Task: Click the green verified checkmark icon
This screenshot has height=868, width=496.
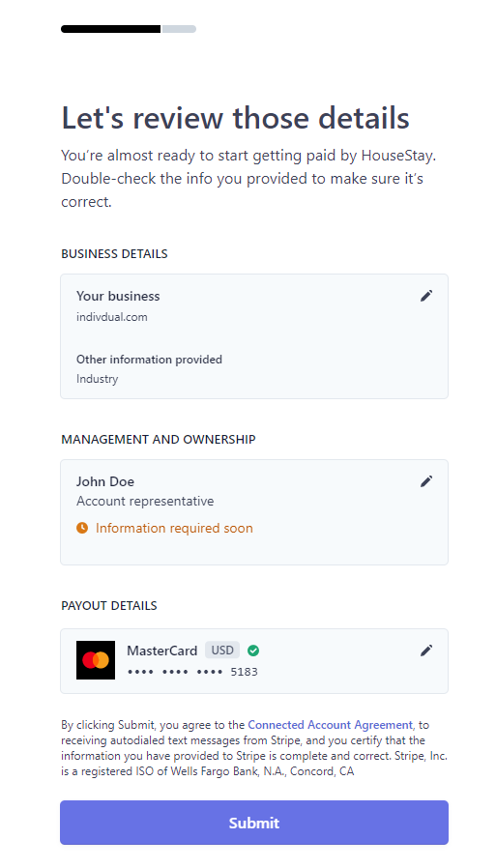Action: click(x=253, y=651)
